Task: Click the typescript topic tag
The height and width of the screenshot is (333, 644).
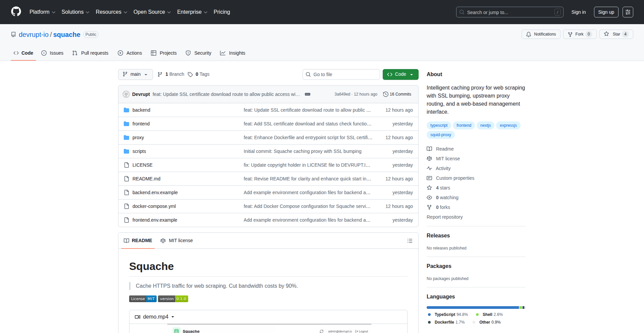Action: [439, 125]
